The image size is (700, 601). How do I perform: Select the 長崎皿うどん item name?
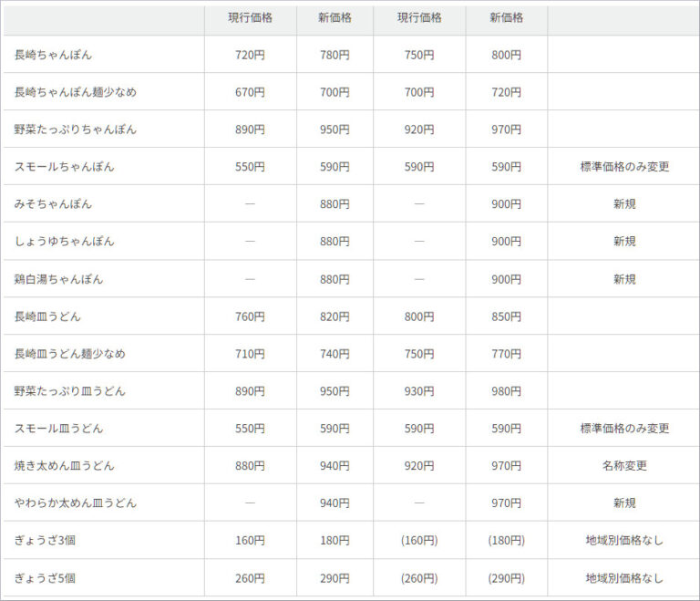click(47, 316)
